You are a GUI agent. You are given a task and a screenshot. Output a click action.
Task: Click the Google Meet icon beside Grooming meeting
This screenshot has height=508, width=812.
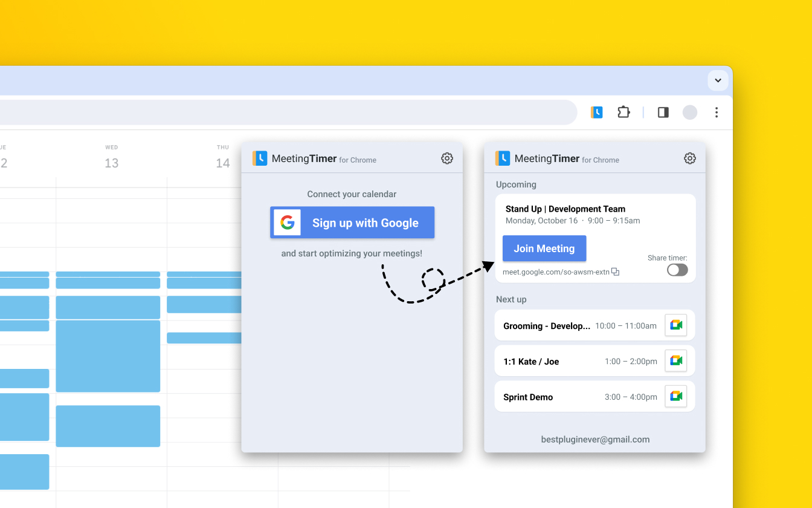pos(676,325)
